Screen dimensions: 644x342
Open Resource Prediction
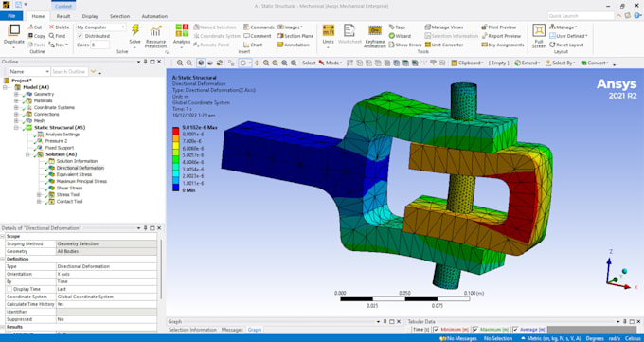[155, 36]
